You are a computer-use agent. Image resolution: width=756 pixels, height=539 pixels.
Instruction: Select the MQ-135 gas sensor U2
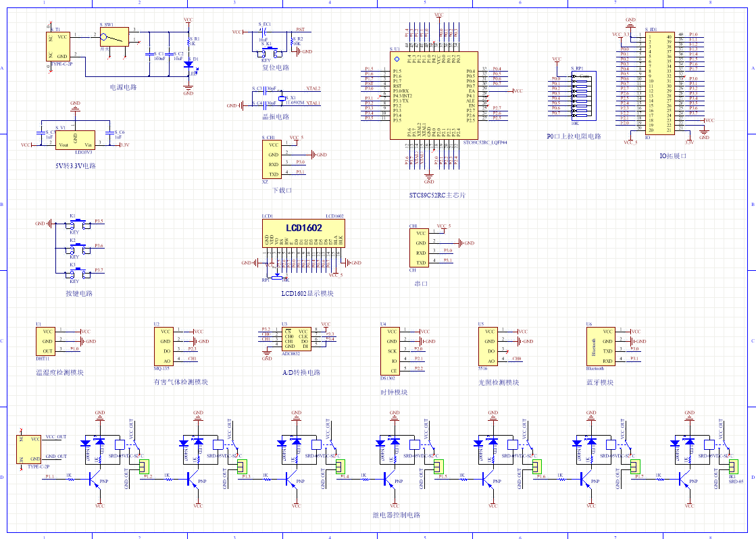click(167, 346)
